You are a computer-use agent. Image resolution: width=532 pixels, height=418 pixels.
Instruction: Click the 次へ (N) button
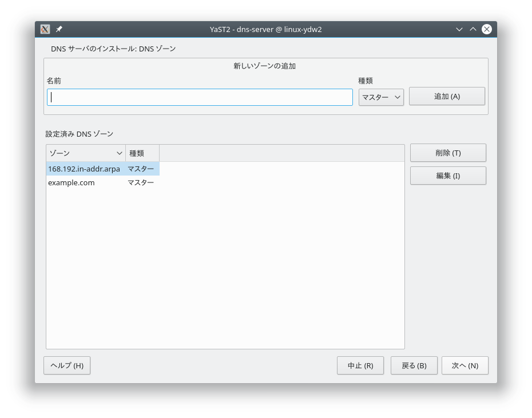pyautogui.click(x=465, y=365)
